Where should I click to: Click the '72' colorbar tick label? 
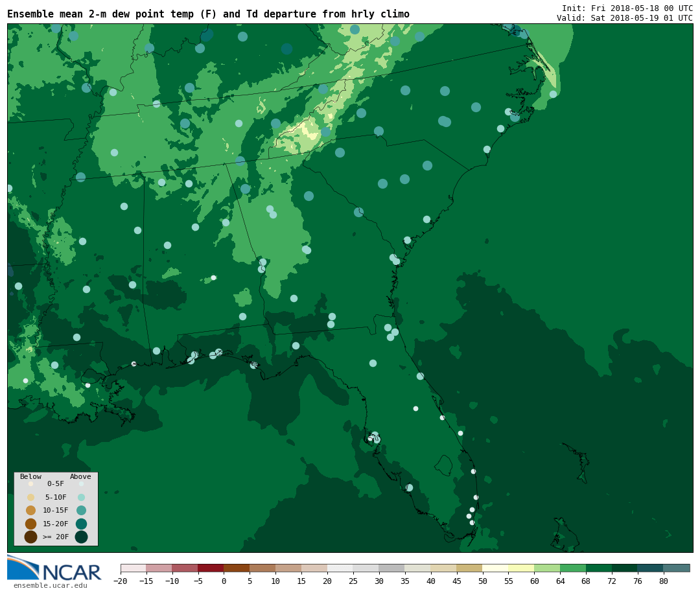pos(612,581)
